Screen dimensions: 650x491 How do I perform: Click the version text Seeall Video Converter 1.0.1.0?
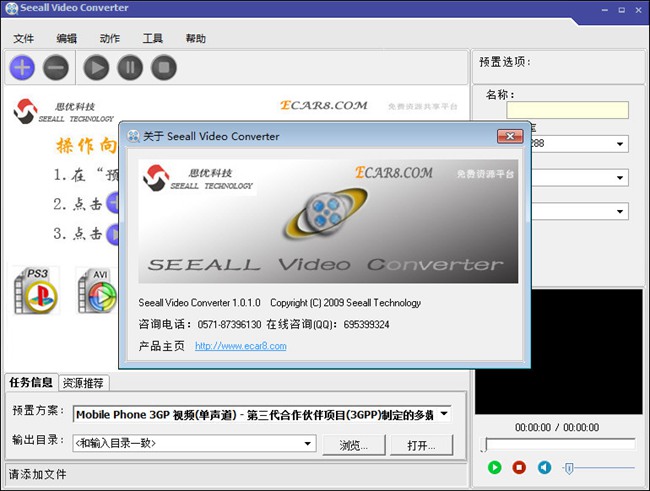point(199,303)
